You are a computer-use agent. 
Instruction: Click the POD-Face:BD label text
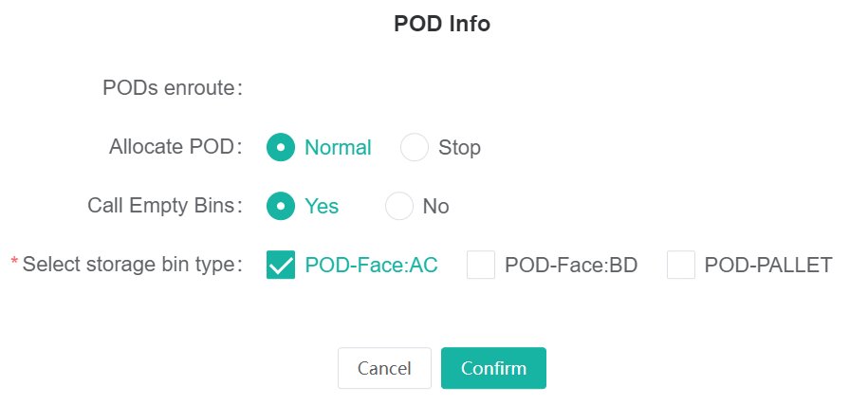coord(571,266)
